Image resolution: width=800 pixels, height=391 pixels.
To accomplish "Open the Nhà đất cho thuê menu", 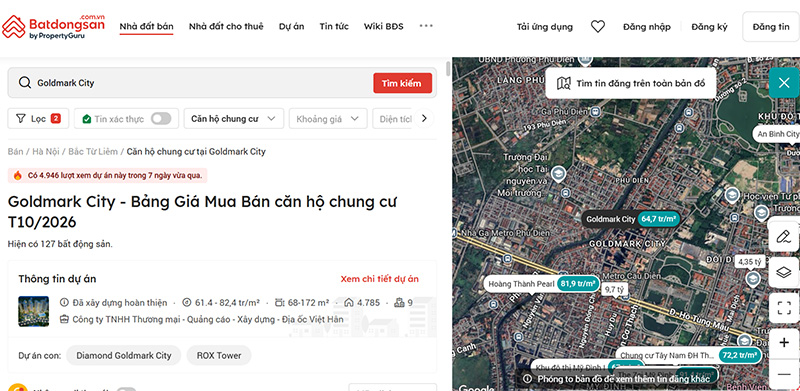I will click(226, 27).
